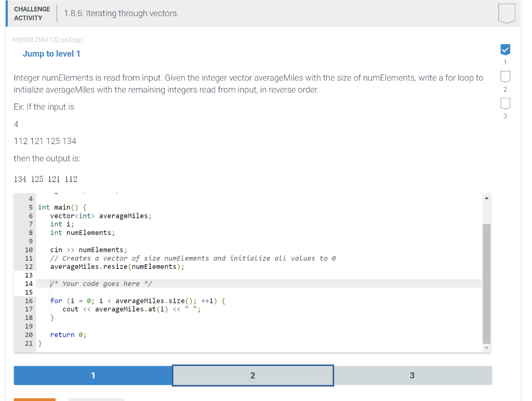Toggle completion status on the level 2 badge
532x401 pixels.
click(505, 76)
